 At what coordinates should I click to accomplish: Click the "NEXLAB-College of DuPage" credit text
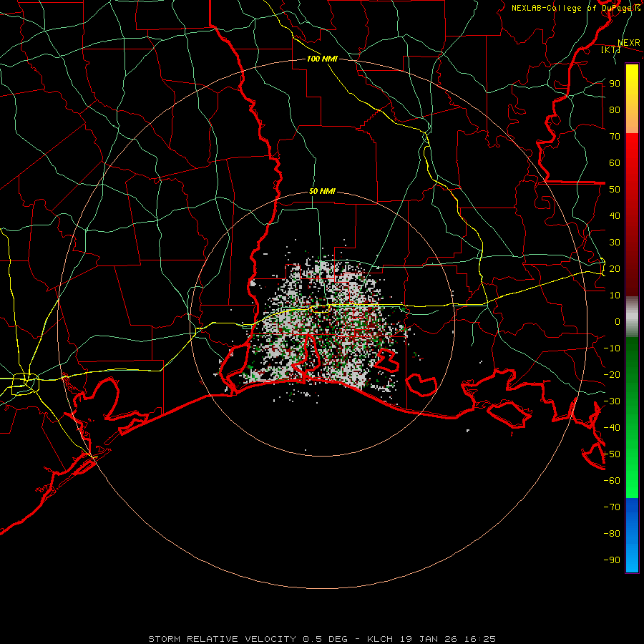[x=571, y=8]
